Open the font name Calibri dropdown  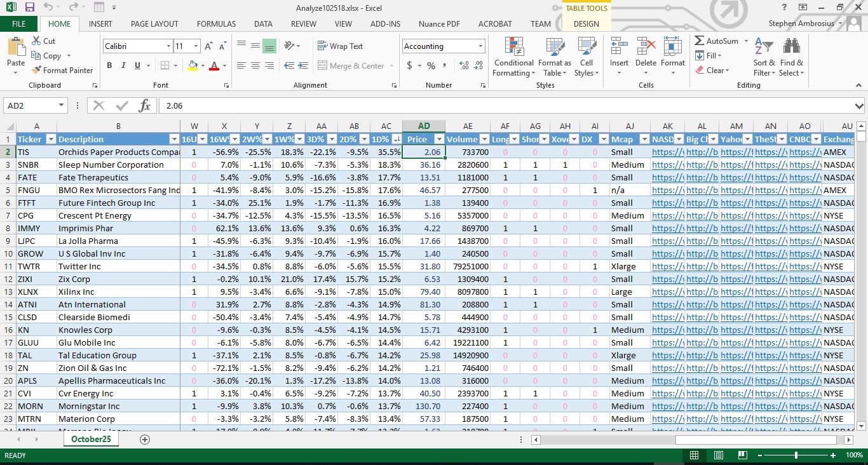click(x=168, y=46)
